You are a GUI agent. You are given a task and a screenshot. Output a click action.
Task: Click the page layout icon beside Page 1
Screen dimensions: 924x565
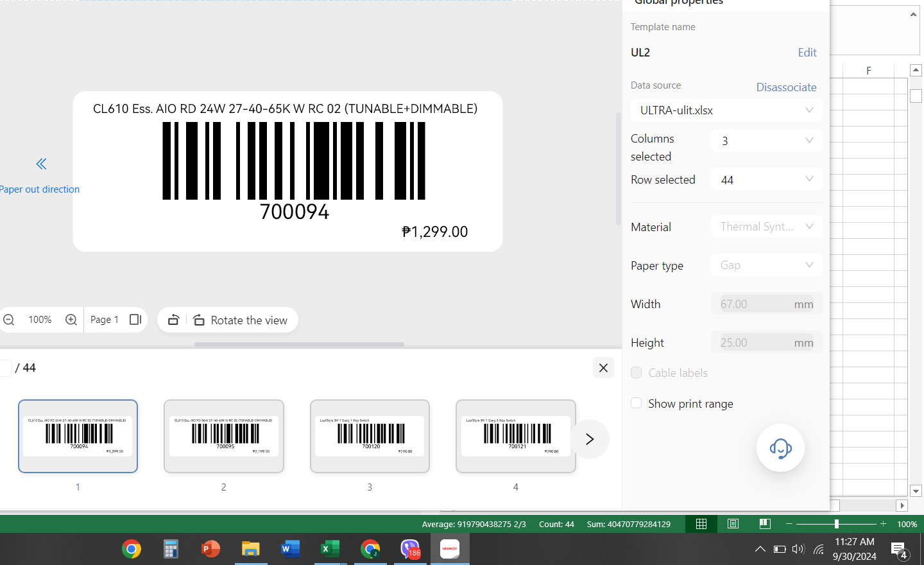coord(135,320)
